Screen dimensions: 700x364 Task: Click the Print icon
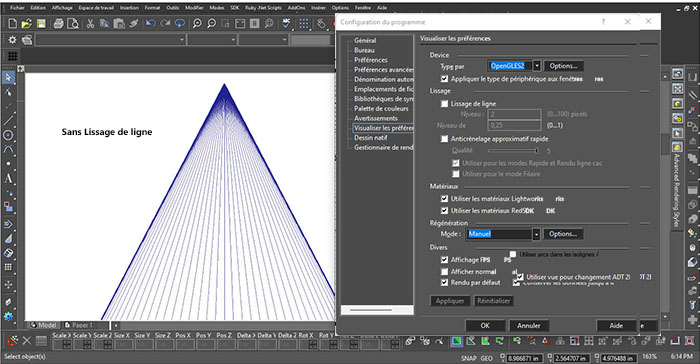tap(58, 24)
